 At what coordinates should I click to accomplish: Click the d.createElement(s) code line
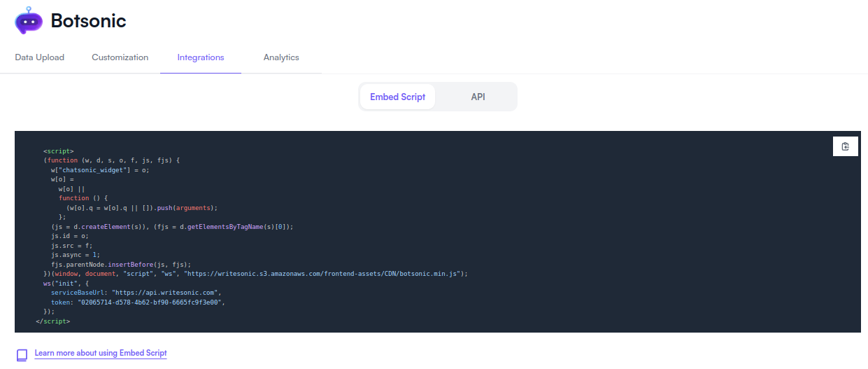click(x=172, y=226)
